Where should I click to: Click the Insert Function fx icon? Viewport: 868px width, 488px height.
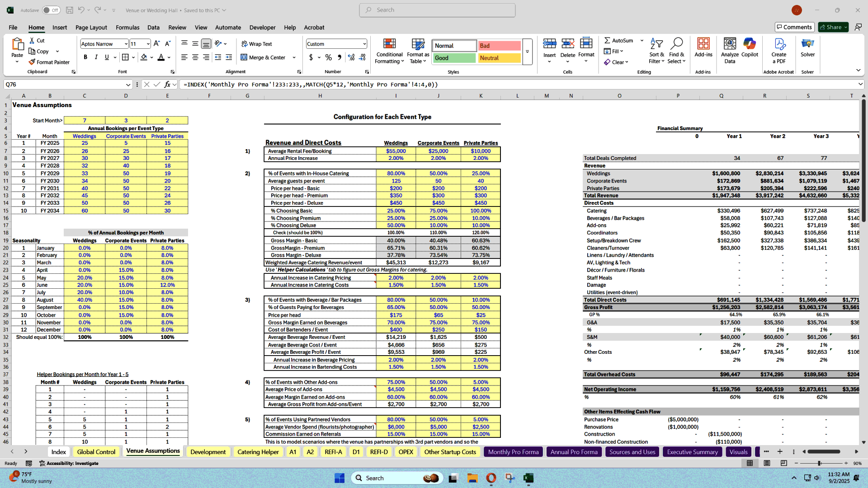pos(167,84)
